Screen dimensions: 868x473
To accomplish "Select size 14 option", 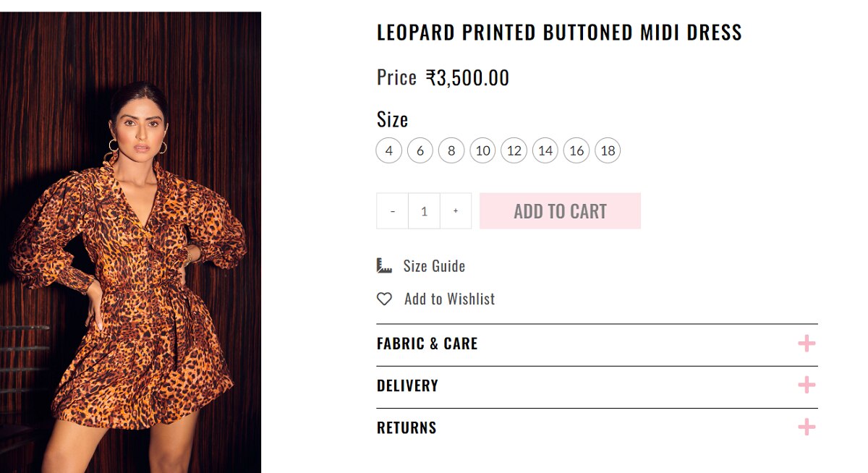I will point(545,150).
